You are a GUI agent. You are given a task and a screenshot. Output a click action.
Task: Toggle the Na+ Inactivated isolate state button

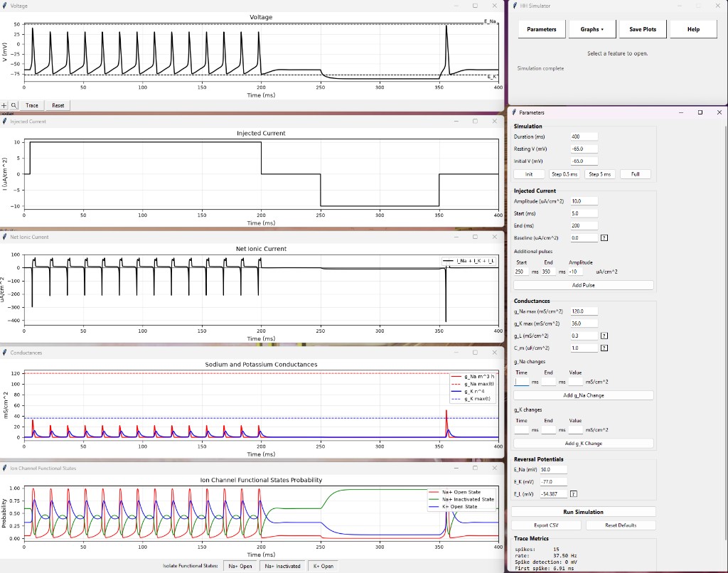[282, 566]
